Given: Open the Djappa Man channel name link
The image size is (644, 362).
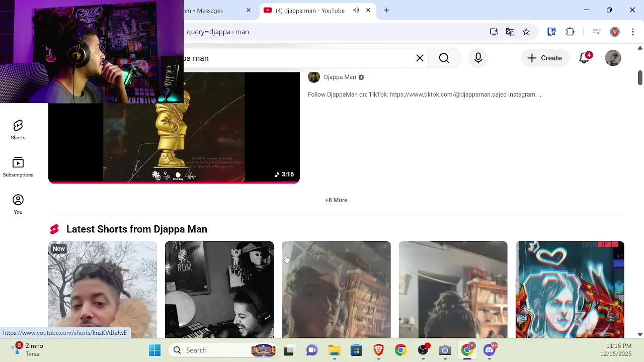Looking at the screenshot, I should [340, 77].
